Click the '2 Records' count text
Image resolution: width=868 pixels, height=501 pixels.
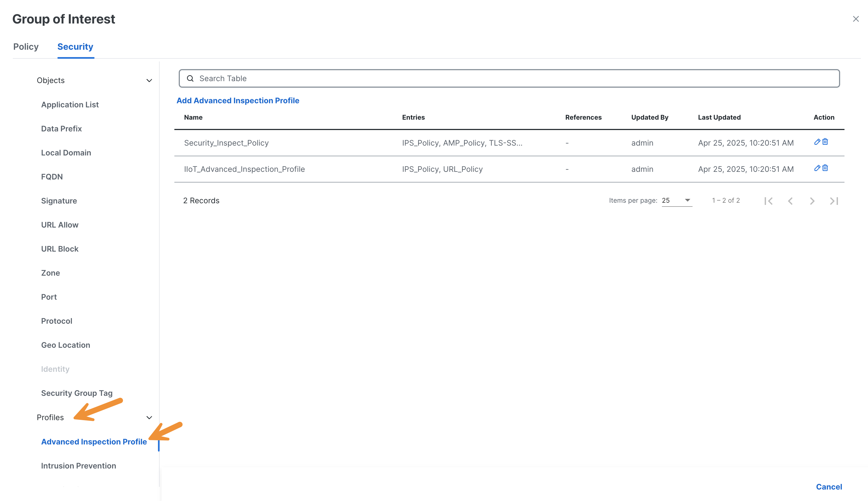[201, 201]
